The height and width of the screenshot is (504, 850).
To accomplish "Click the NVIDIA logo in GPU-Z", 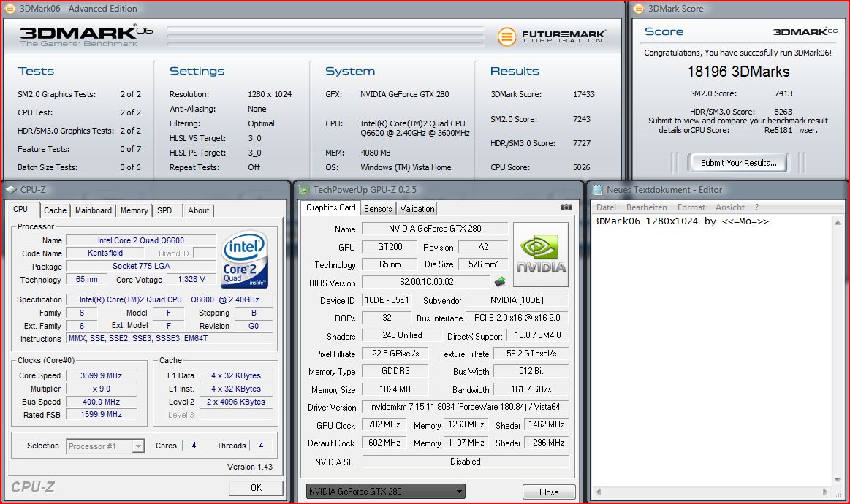I will [x=540, y=254].
